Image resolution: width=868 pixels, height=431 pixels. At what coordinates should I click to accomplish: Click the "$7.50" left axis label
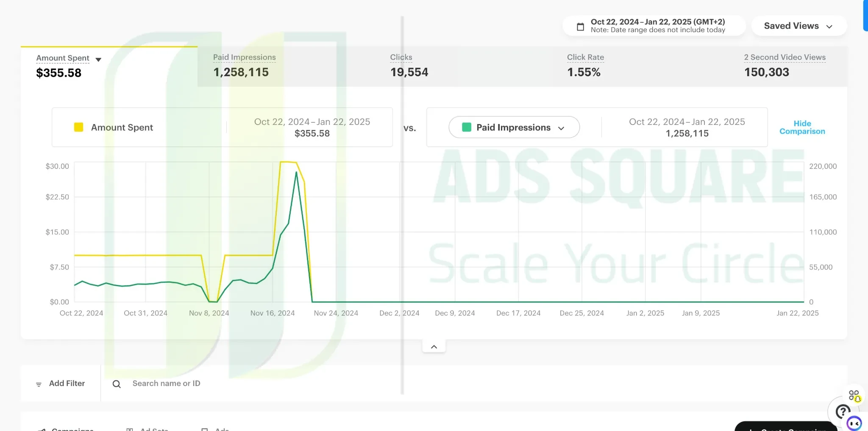point(59,267)
